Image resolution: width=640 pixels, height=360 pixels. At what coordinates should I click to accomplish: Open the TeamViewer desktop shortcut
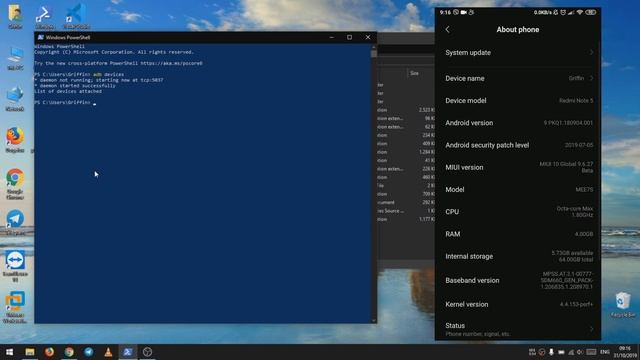click(x=15, y=266)
